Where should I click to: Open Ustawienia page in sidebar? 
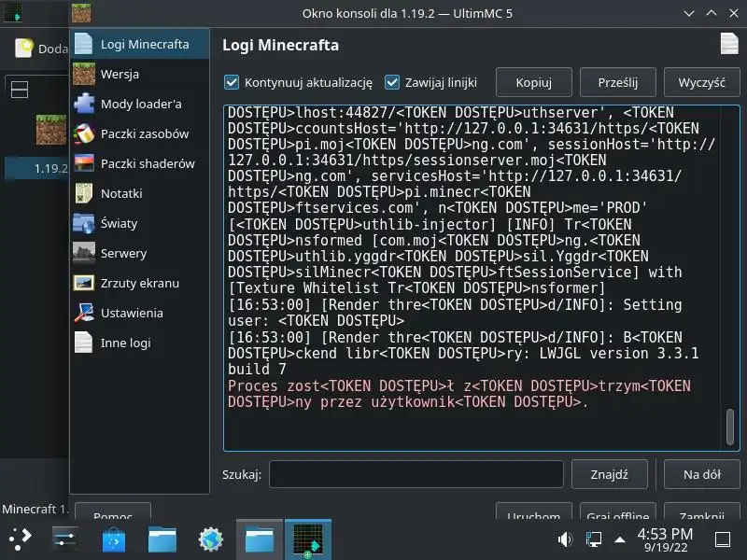click(139, 313)
